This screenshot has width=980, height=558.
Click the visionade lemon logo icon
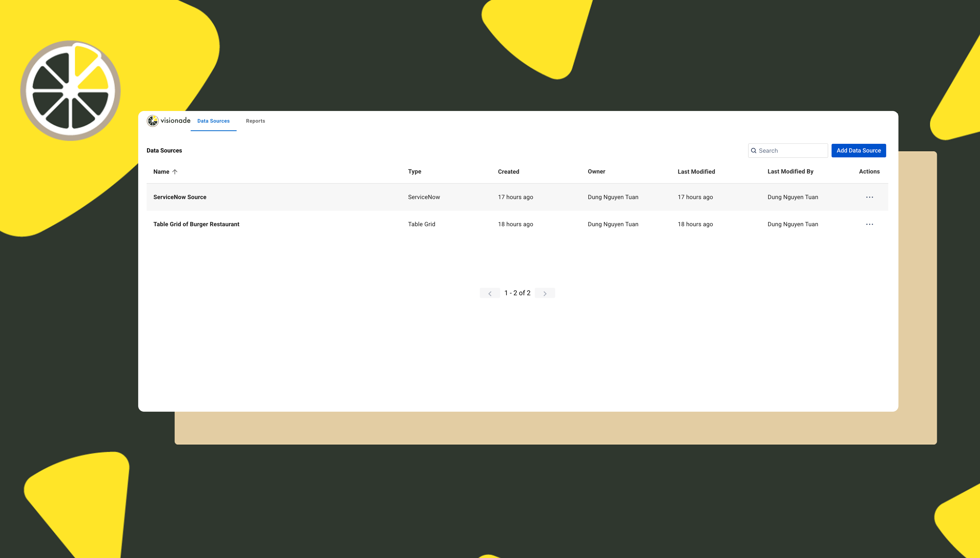[x=152, y=121]
